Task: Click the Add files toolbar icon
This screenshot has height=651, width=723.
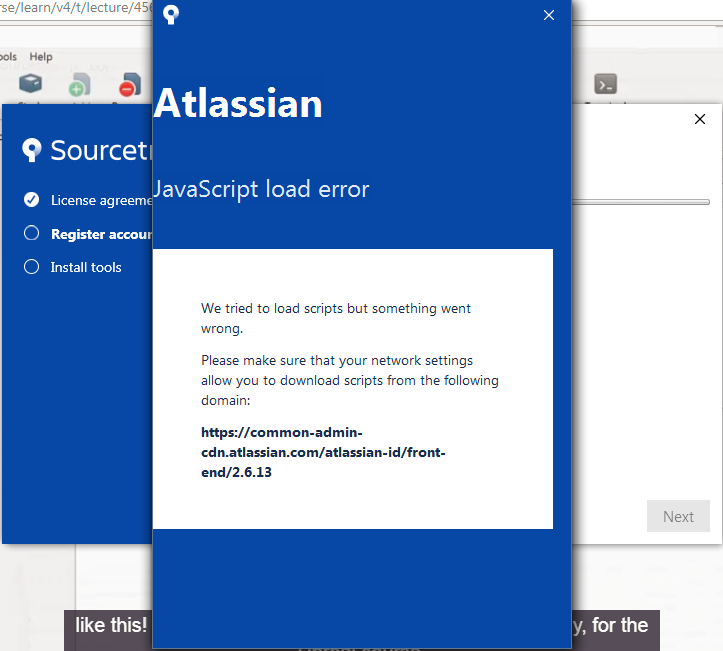Action: click(x=79, y=84)
